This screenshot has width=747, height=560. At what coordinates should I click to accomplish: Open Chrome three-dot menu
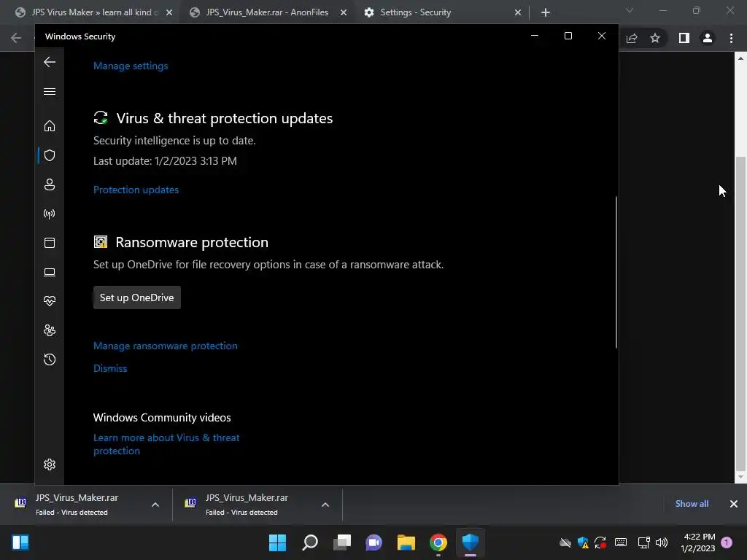(x=731, y=38)
